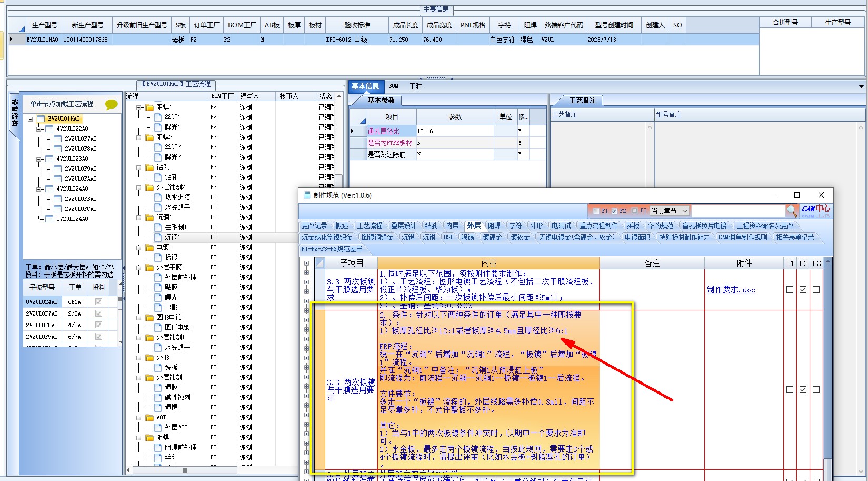Toggle 投料 checkbox for 2V2UL0F7A0

tap(98, 313)
